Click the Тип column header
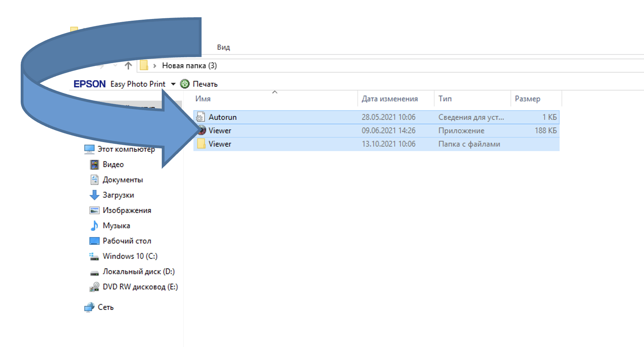 [x=445, y=99]
